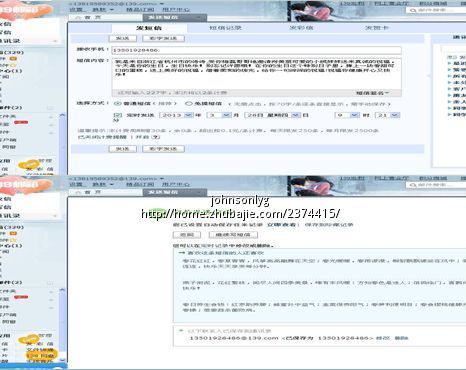Switch to the 发短信 tab
The height and width of the screenshot is (370, 466).
(149, 28)
